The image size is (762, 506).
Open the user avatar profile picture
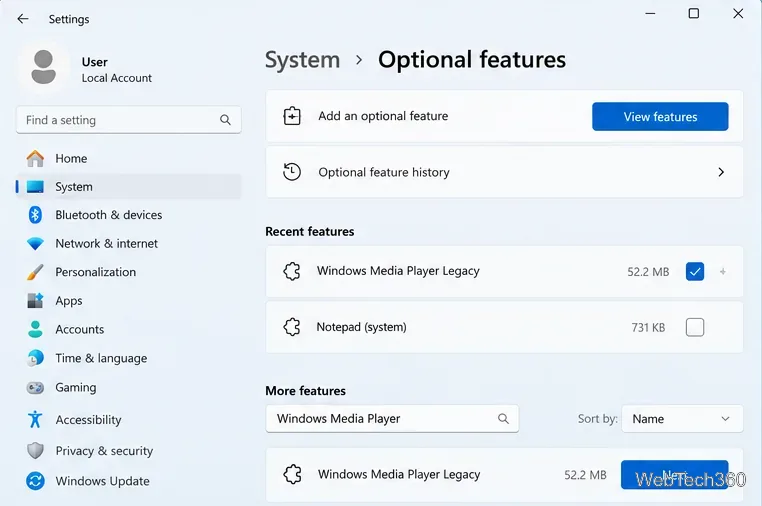click(x=44, y=67)
